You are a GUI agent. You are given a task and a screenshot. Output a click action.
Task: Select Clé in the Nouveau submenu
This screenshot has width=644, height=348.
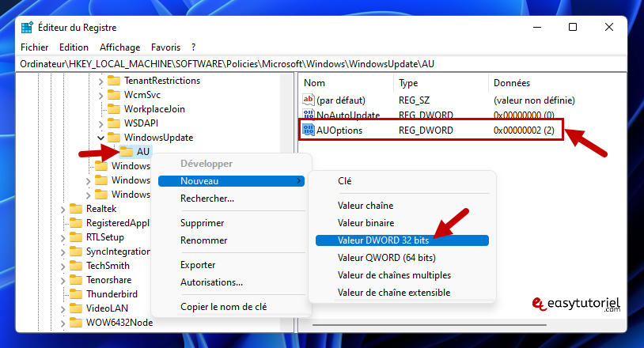tap(402, 181)
